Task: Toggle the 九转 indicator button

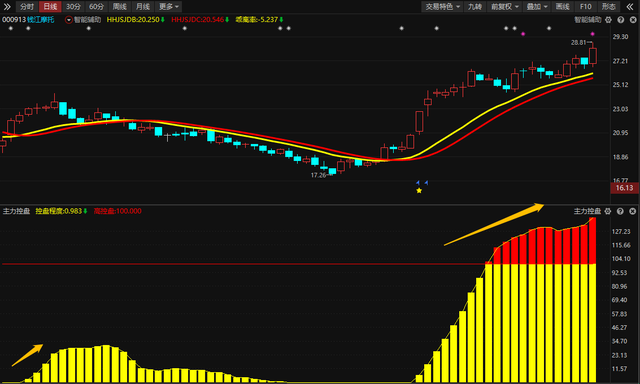Action: (x=475, y=7)
